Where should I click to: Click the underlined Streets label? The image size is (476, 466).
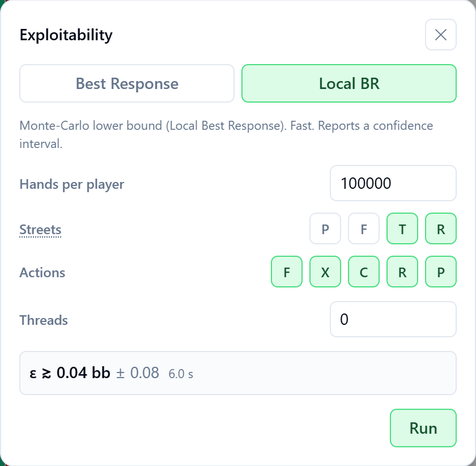pos(40,230)
